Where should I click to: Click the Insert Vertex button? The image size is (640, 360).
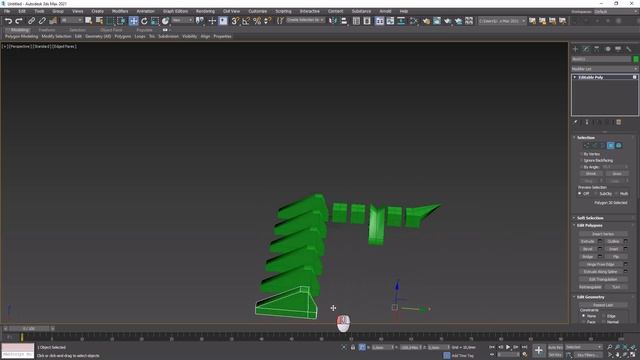point(603,234)
